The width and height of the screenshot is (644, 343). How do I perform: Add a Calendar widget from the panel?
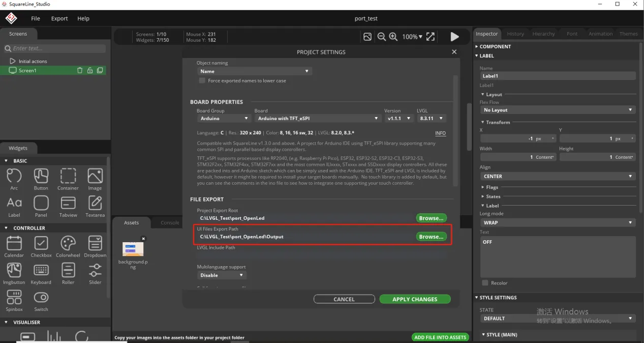[x=14, y=243]
